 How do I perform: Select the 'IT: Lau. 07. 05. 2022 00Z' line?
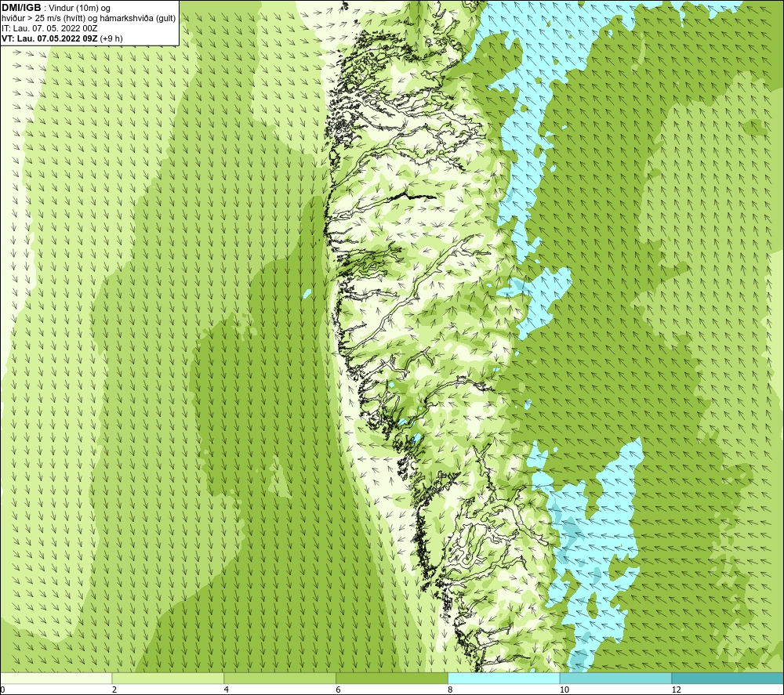click(49, 28)
